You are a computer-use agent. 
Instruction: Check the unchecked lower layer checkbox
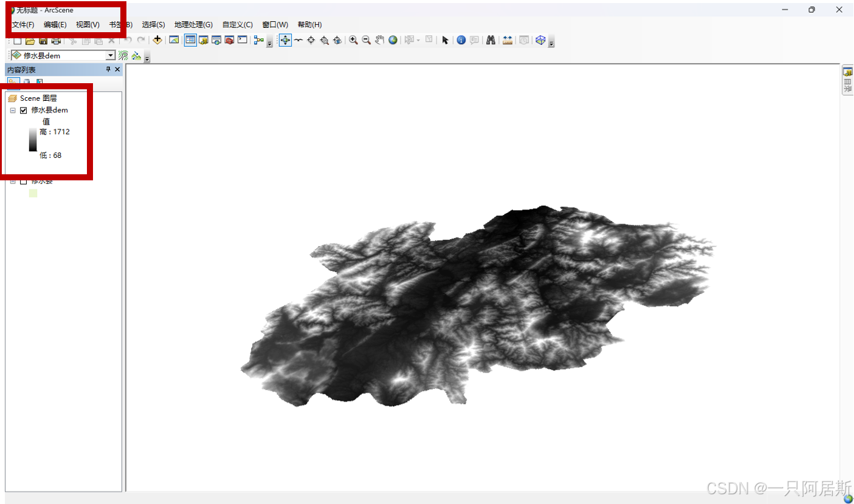(x=23, y=181)
